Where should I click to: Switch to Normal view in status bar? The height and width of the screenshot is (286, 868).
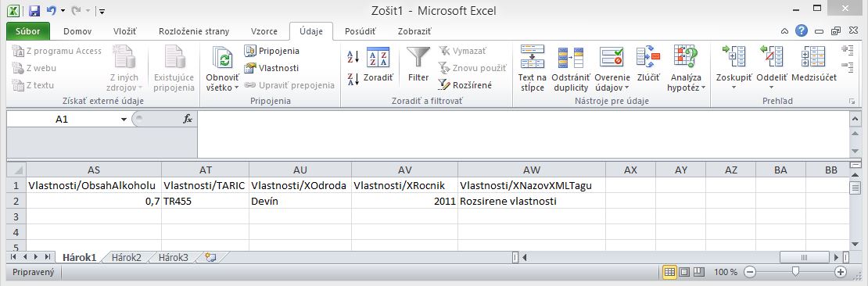tap(670, 272)
